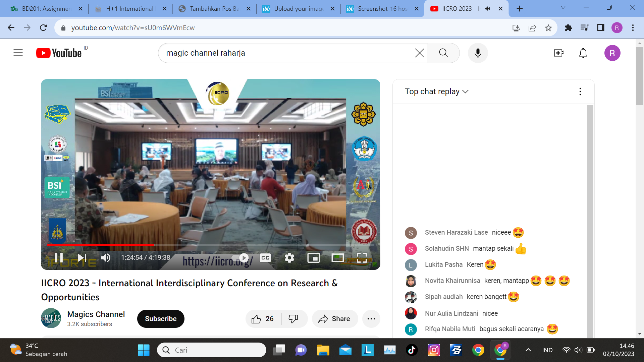The image size is (644, 362).
Task: Start voice search with microphone
Action: pos(478,53)
